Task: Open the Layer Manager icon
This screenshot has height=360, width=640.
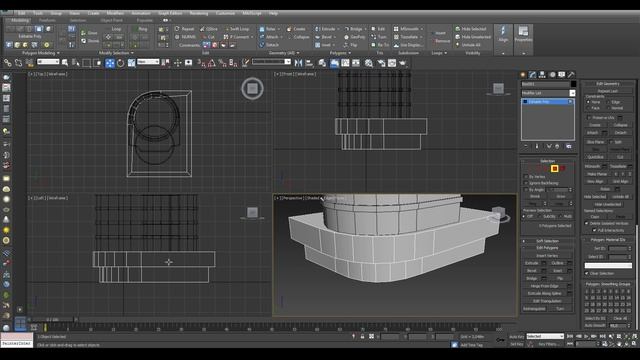Action: [322, 63]
